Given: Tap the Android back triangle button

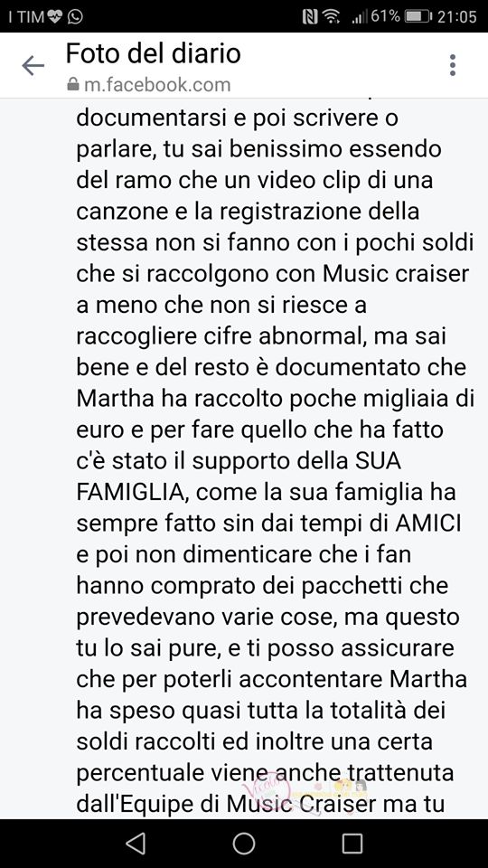Looking at the screenshot, I should 136,843.
